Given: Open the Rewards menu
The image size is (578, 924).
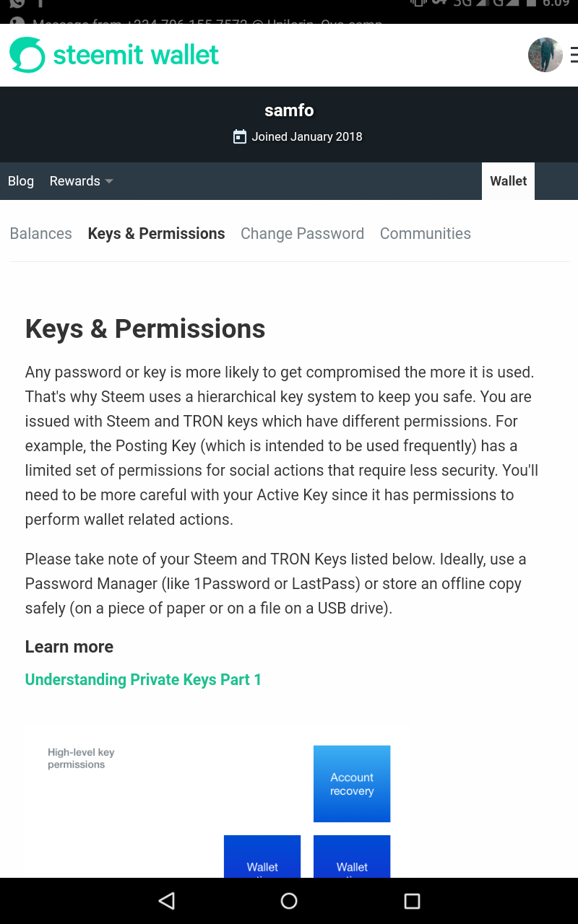Looking at the screenshot, I should pos(82,181).
